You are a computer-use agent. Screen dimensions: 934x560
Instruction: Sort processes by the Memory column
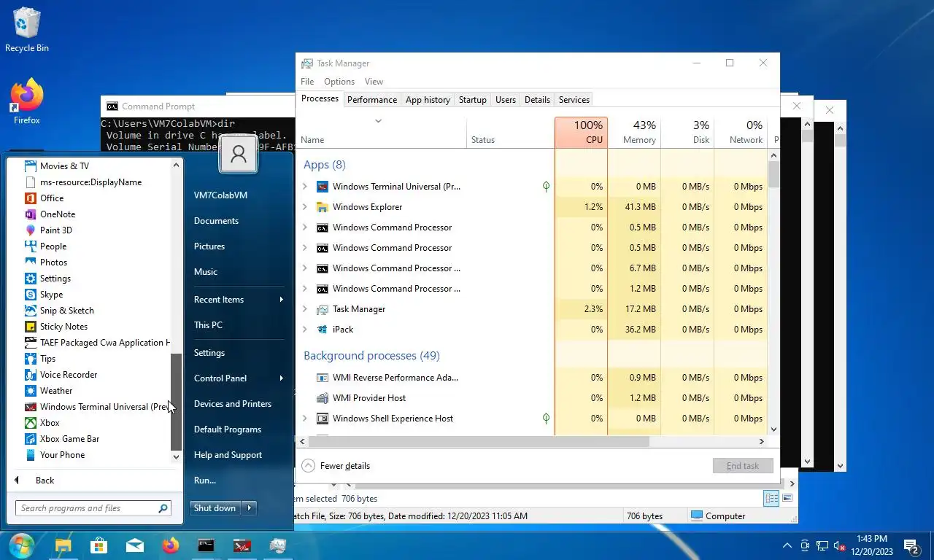[634, 132]
